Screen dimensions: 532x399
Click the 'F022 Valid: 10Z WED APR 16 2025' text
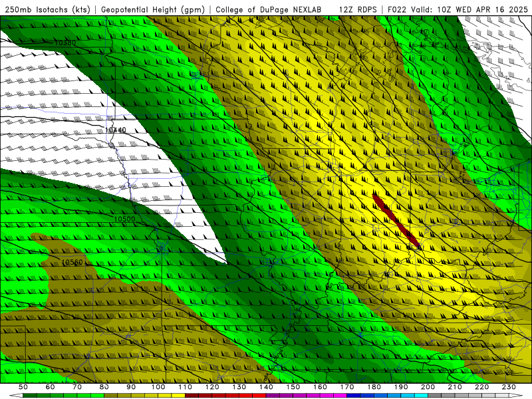click(458, 10)
